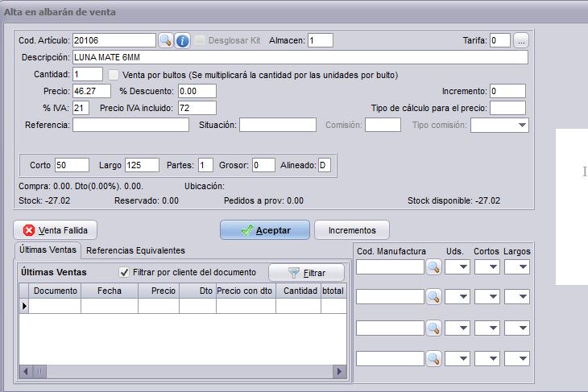This screenshot has width=588, height=392.
Task: Open second row Cortos dropdown
Action: [x=487, y=297]
